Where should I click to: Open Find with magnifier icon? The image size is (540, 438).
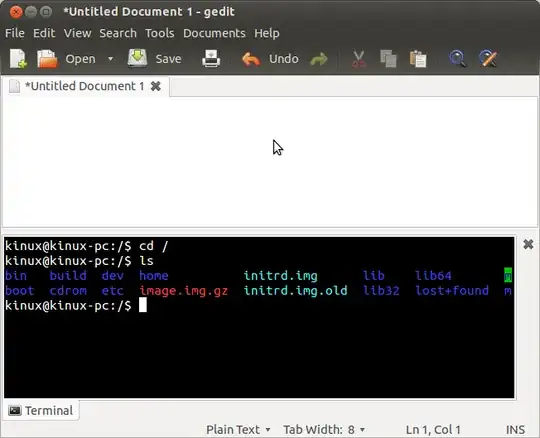click(x=458, y=59)
